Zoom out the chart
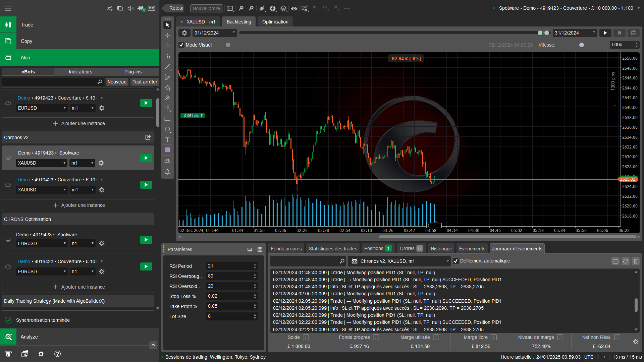644x362 pixels. point(241,8)
